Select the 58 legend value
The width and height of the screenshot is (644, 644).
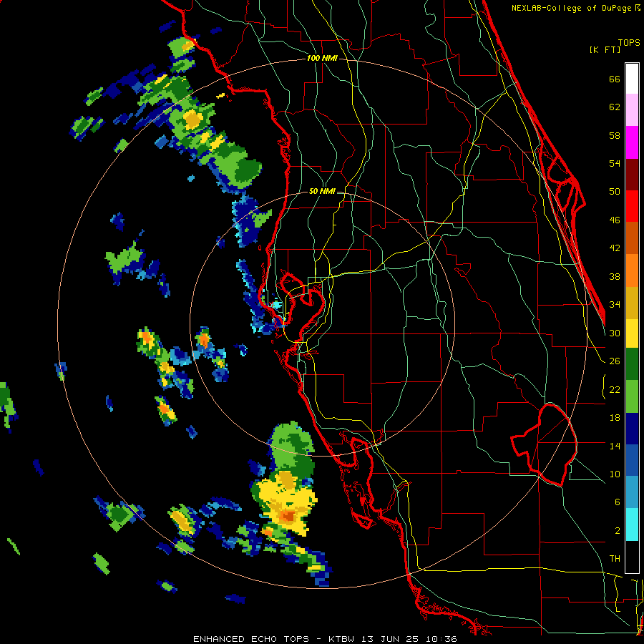(x=615, y=135)
